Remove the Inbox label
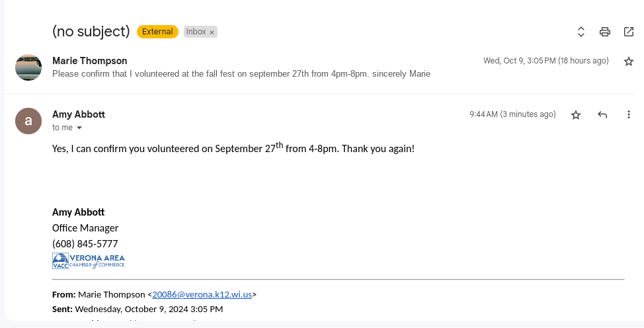644x328 pixels. (212, 32)
